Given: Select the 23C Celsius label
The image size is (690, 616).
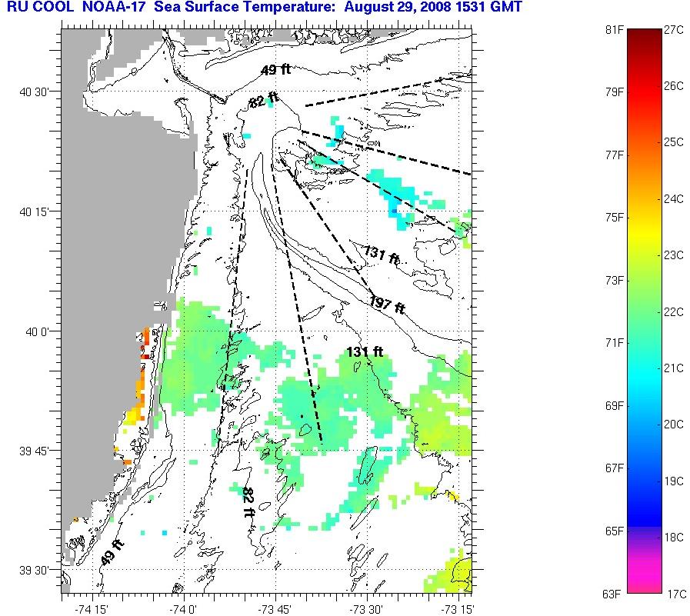Looking at the screenshot, I should pos(674,255).
